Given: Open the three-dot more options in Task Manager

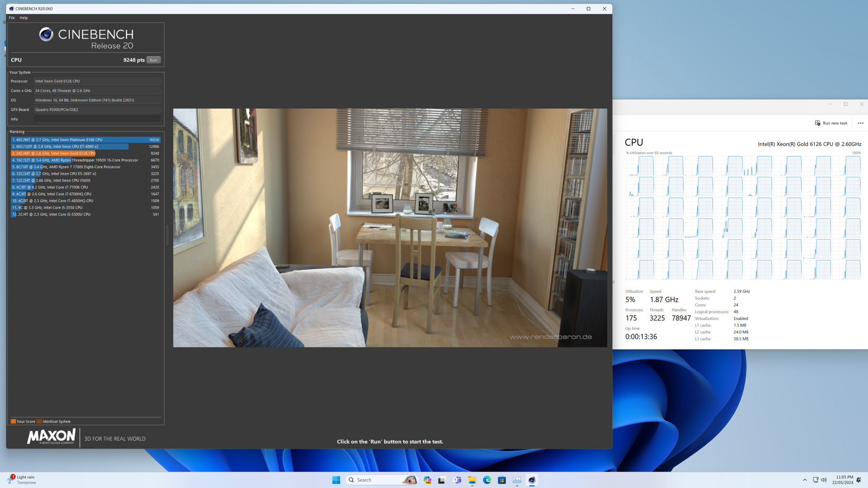Looking at the screenshot, I should (x=860, y=123).
